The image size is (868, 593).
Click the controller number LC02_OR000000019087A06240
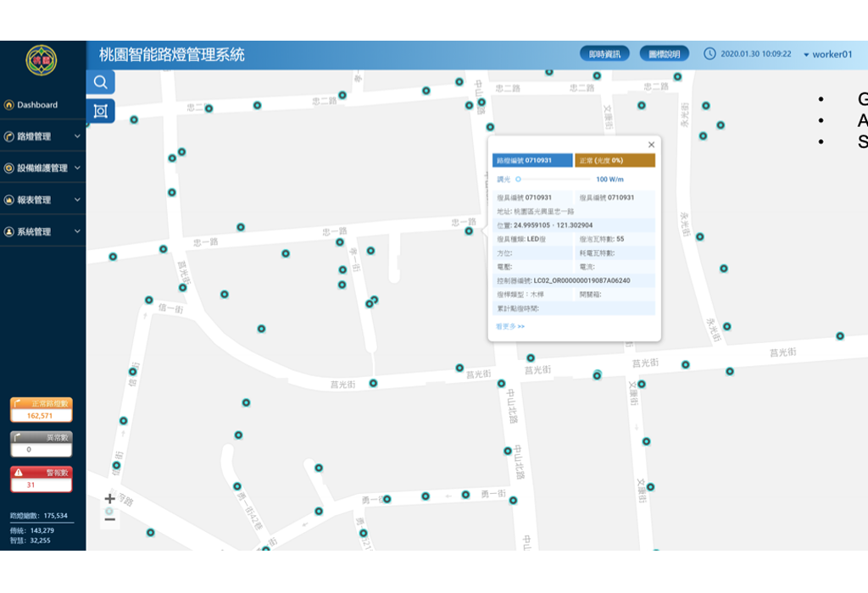coord(581,280)
